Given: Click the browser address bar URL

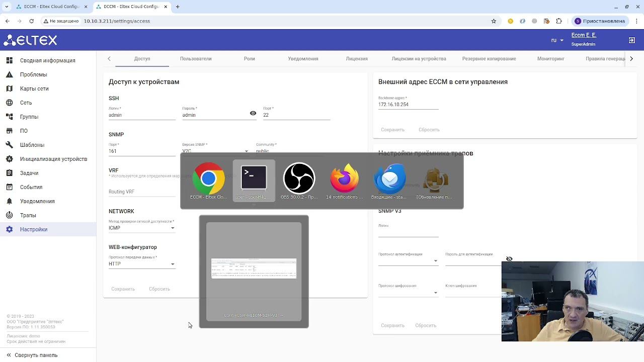Looking at the screenshot, I should click(117, 21).
